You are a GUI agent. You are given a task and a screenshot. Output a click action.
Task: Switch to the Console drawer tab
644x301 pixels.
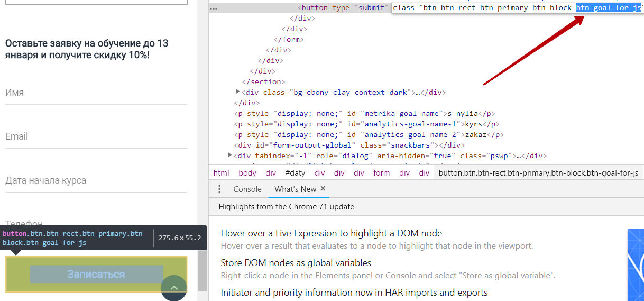coord(247,189)
